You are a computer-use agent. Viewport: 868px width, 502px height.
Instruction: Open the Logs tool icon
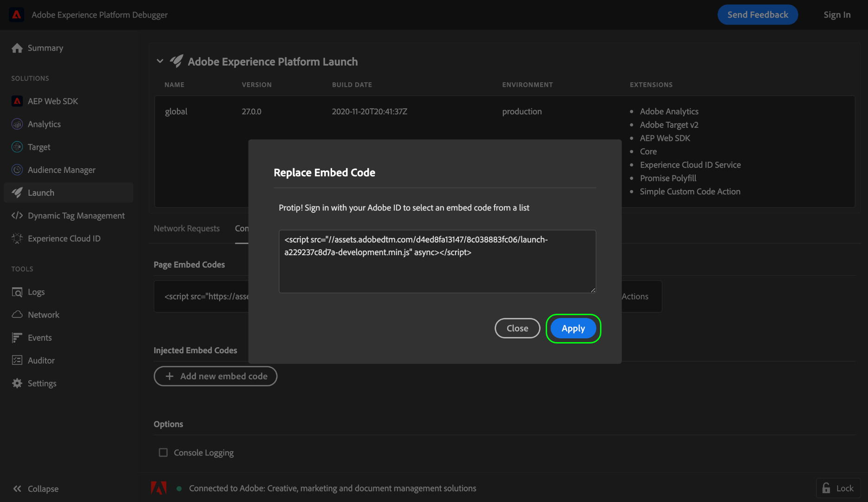point(17,292)
